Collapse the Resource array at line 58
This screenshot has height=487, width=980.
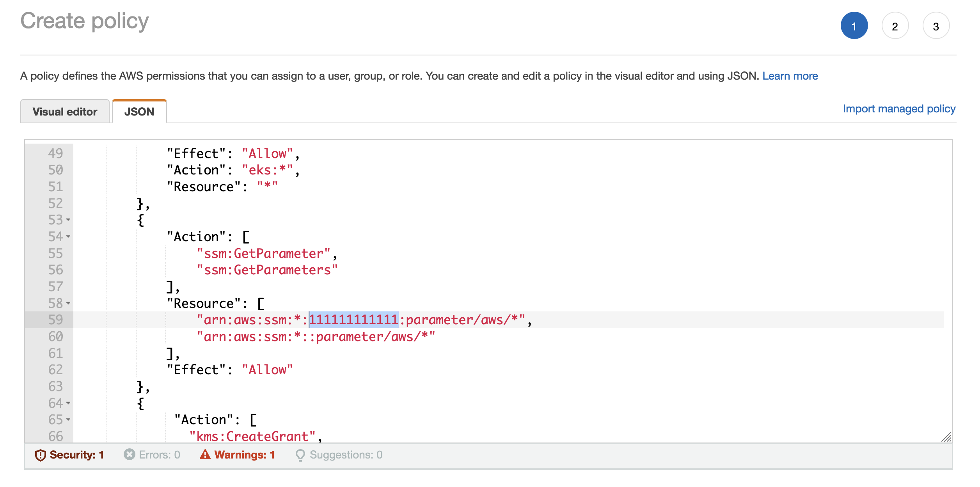click(x=68, y=303)
